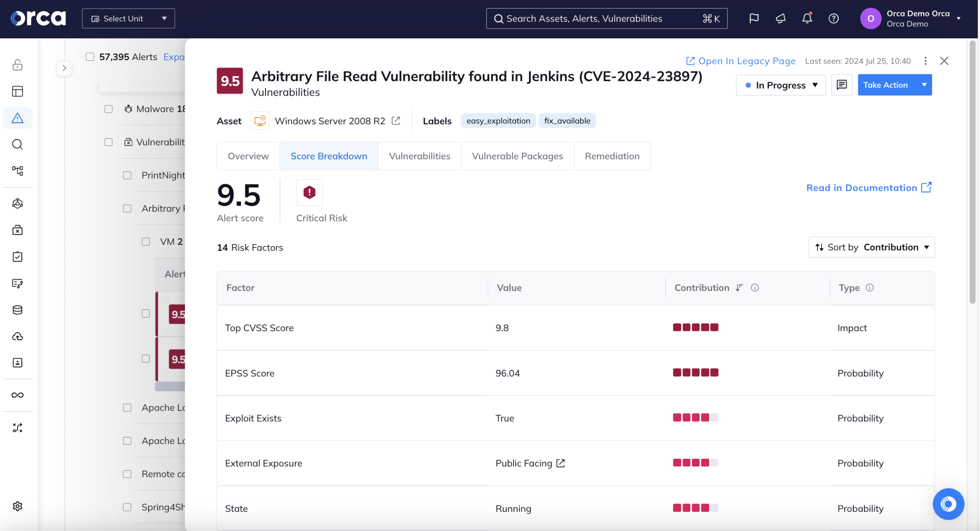The image size is (980, 531).
Task: Open the sidebar search icon
Action: (18, 144)
